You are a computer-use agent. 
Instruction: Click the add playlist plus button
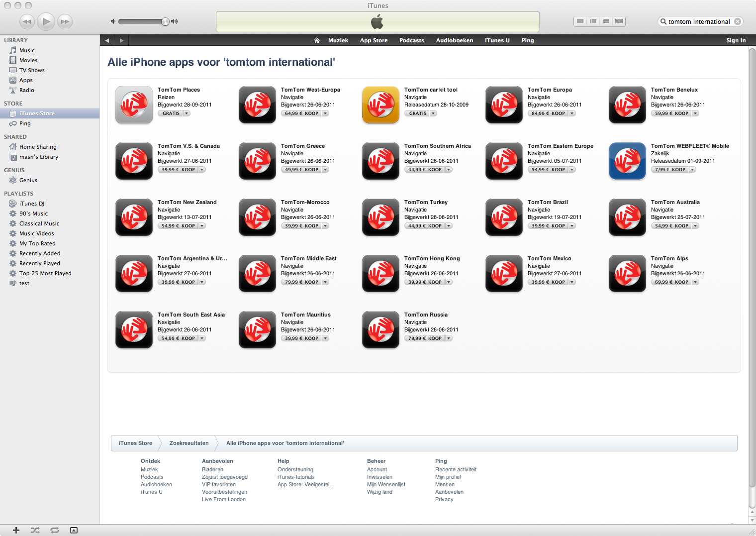16,530
